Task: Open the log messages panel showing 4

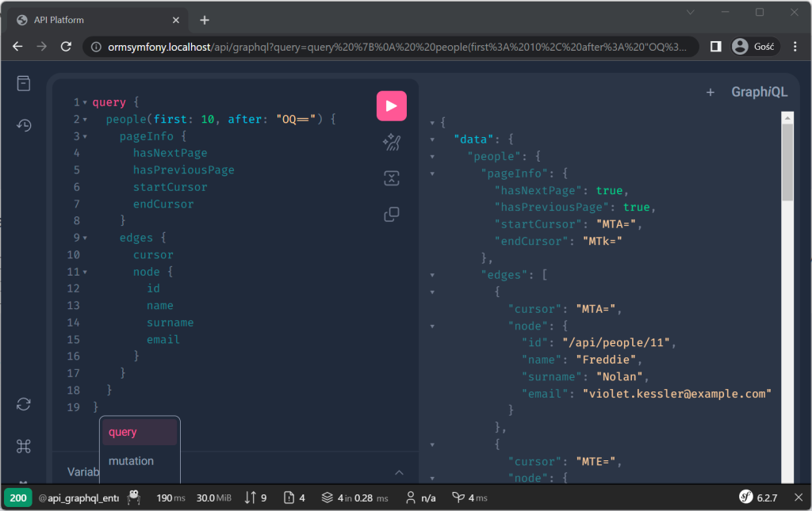Action: 295,498
